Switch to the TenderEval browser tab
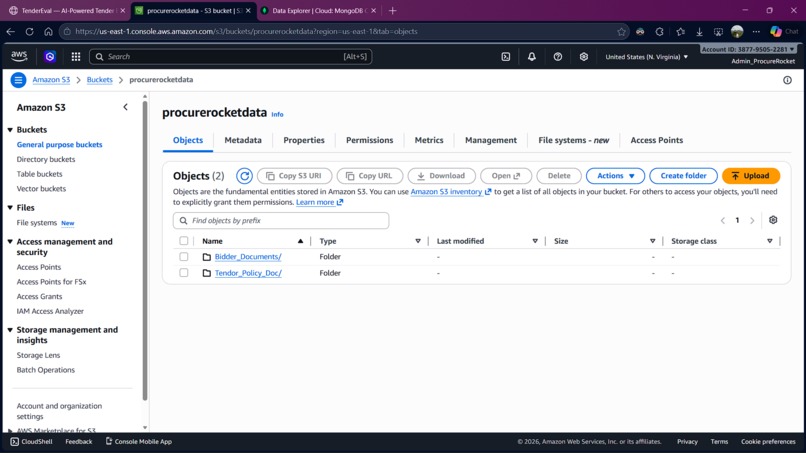This screenshot has height=453, width=806. point(65,10)
